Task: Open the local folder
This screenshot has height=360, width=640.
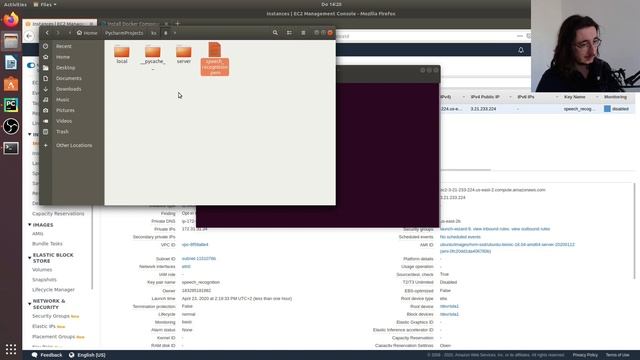Action: (122, 54)
